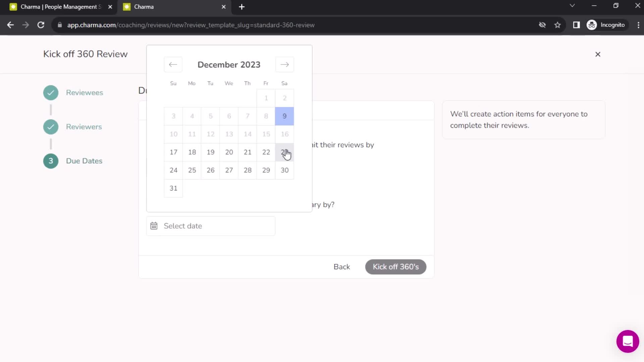644x362 pixels.
Task: Open the chat support widget
Action: [627, 340]
